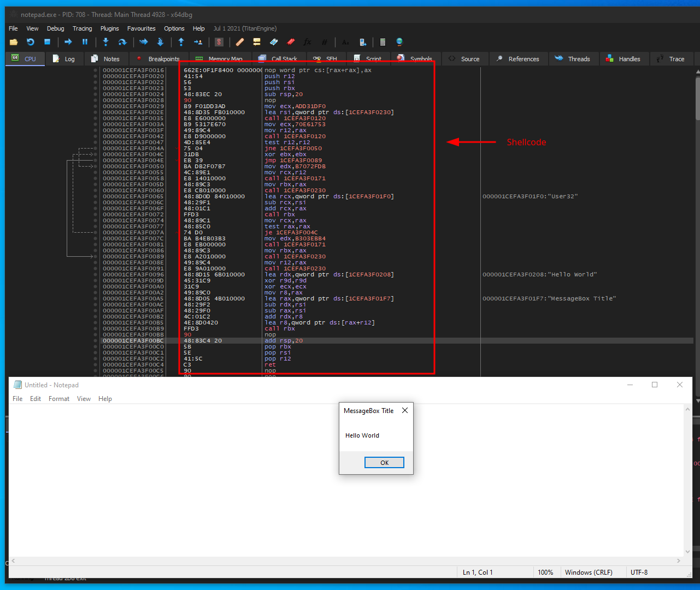
Task: Click the open file folder icon
Action: click(14, 42)
